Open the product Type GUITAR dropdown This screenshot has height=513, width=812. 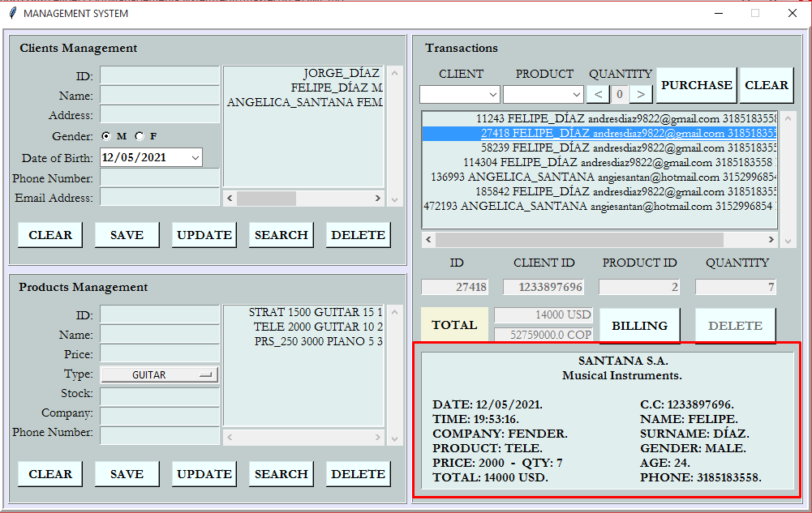[x=160, y=374]
